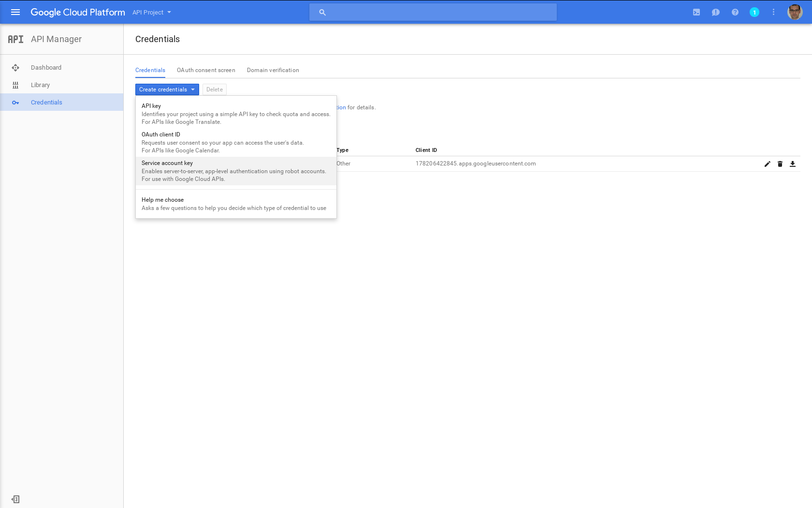Open the three-dot more options menu

tap(773, 12)
